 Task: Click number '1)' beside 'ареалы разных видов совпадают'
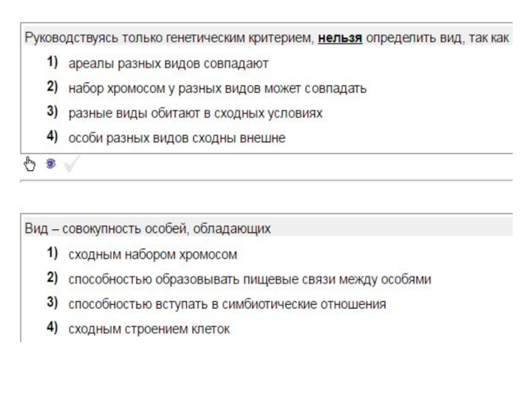52,63
